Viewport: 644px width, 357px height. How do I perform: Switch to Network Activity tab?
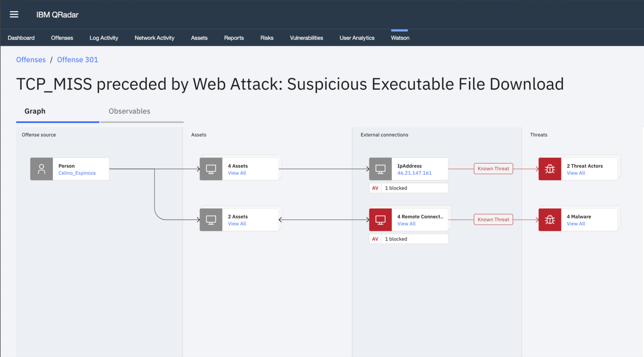[x=154, y=38]
